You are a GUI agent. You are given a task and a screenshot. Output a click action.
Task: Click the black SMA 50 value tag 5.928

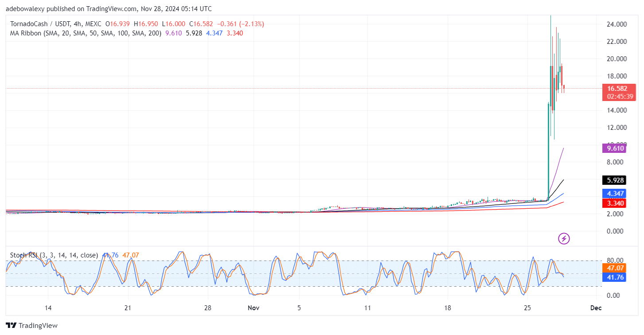[614, 180]
